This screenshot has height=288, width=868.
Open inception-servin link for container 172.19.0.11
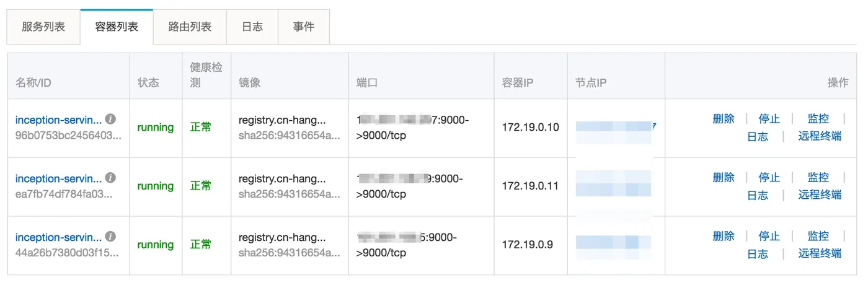click(59, 178)
